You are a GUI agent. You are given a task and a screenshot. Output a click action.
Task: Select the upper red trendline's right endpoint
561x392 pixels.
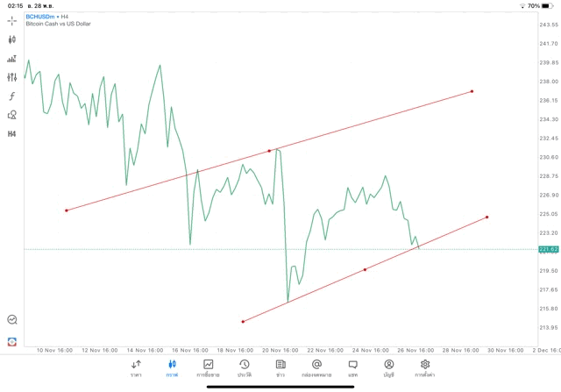point(472,91)
